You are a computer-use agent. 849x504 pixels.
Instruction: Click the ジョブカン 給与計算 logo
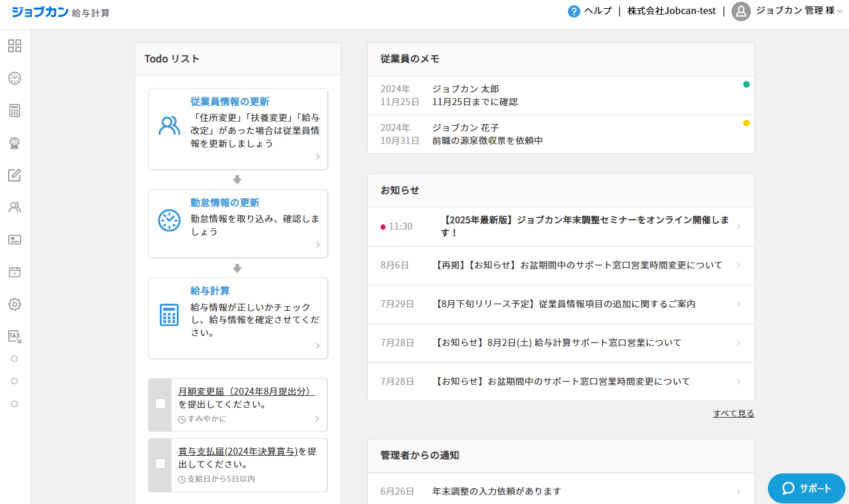[61, 12]
